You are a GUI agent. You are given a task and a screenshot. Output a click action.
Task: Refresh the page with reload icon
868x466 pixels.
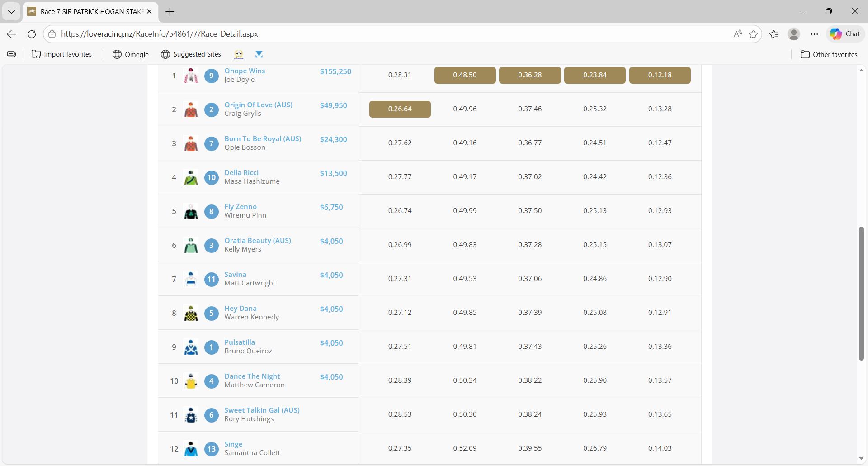click(32, 34)
